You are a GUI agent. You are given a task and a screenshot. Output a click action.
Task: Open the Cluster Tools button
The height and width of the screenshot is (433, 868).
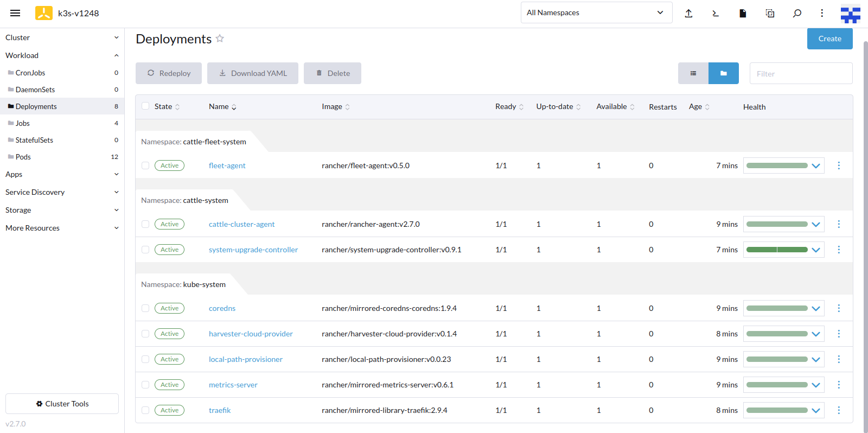click(62, 404)
